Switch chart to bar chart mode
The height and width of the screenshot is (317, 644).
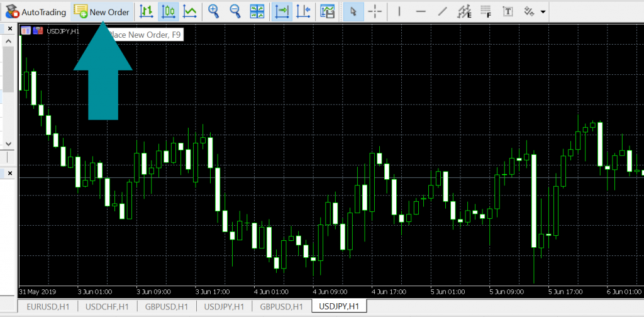tap(146, 12)
